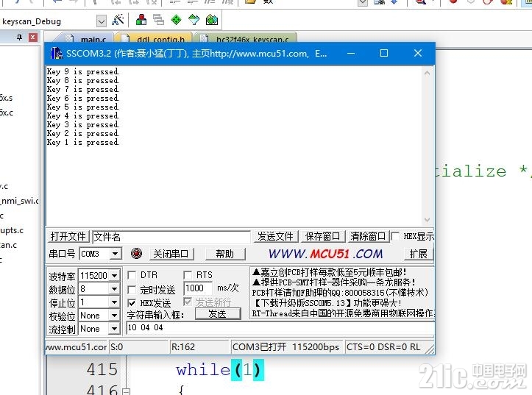Open the Options for Target wand icon
532x395 pixels.
pos(118,20)
